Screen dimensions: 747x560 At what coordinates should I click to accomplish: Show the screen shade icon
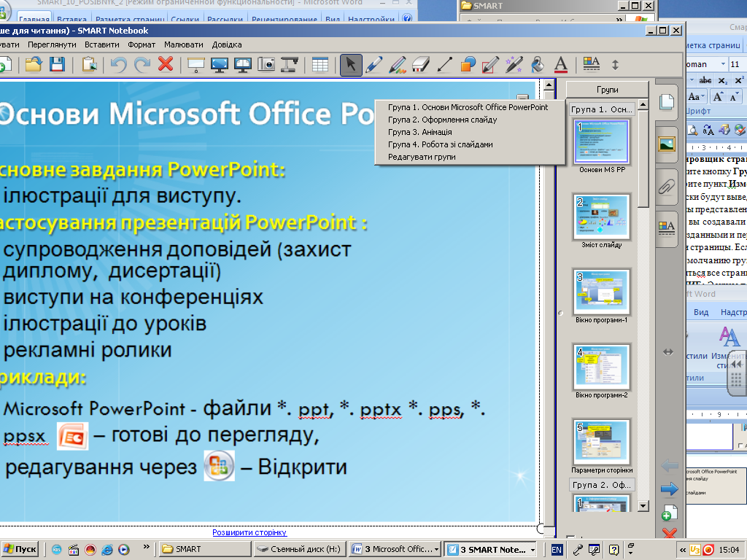(196, 64)
